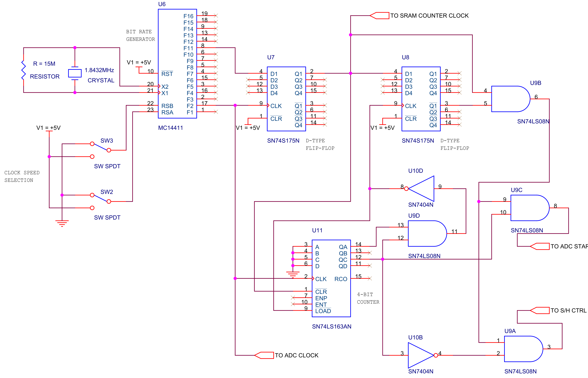Click the CRYSTAL label text
The width and height of the screenshot is (588, 378).
coord(101,80)
